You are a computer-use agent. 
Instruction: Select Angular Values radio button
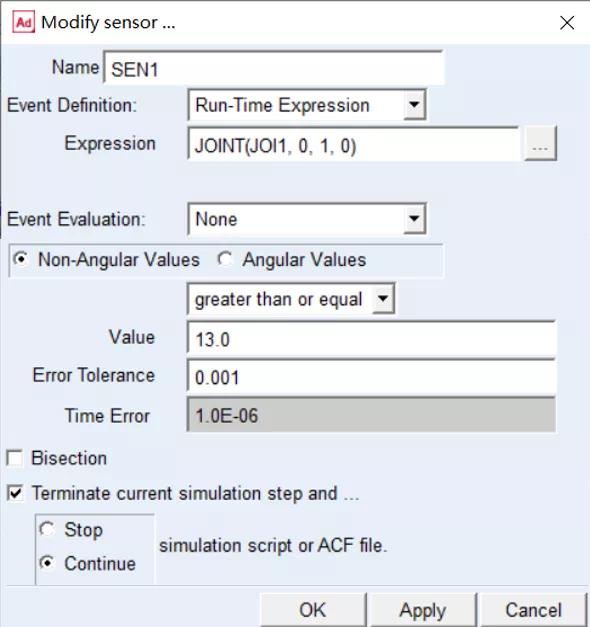pos(224,259)
